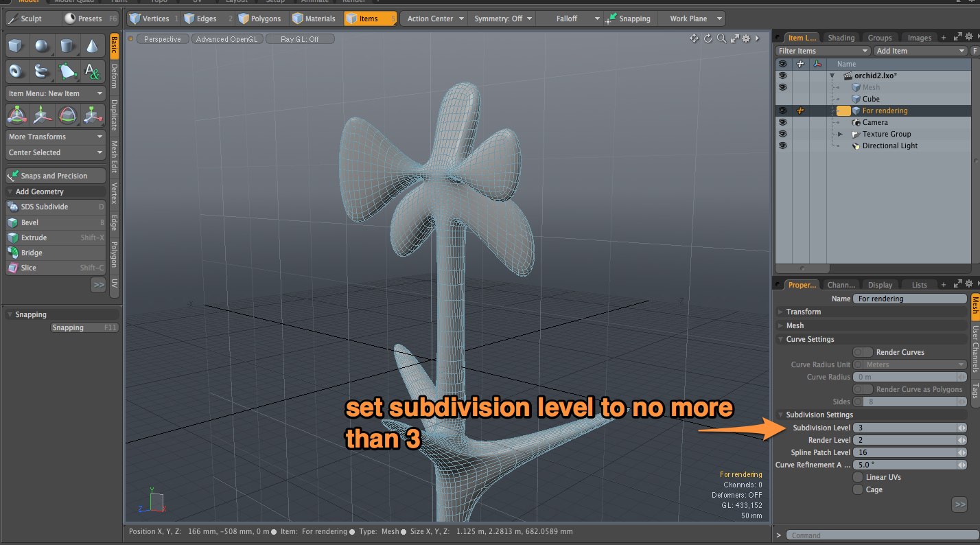Click the SDS Subdivide tool
Viewport: 980px width, 545px height.
pos(44,207)
